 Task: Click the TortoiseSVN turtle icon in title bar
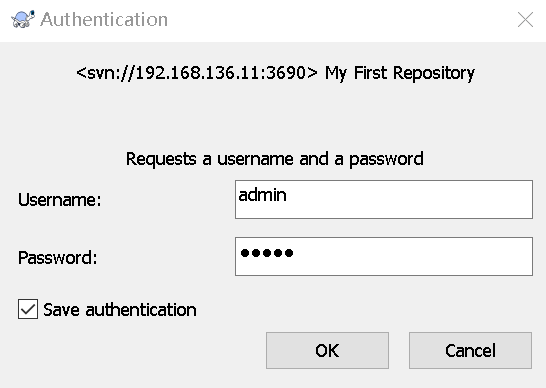23,19
